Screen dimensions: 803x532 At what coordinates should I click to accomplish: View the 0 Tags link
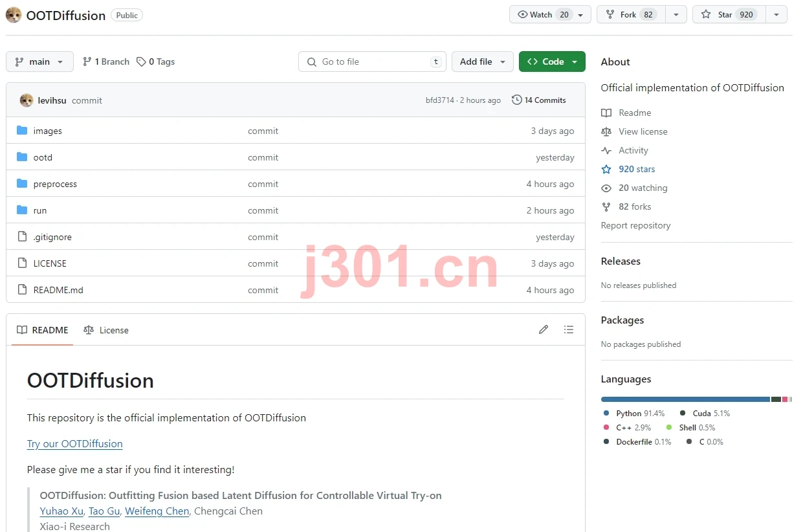pos(155,61)
